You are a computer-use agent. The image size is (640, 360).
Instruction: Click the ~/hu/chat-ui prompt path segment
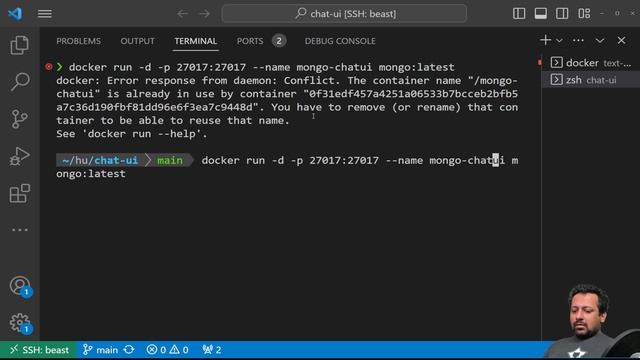coord(100,160)
